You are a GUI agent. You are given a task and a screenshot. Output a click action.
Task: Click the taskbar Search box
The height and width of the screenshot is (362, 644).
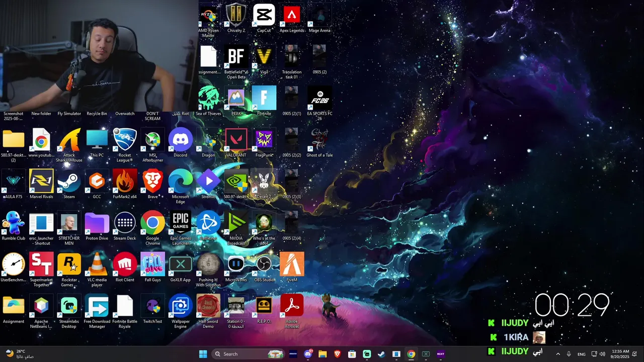pos(249,354)
